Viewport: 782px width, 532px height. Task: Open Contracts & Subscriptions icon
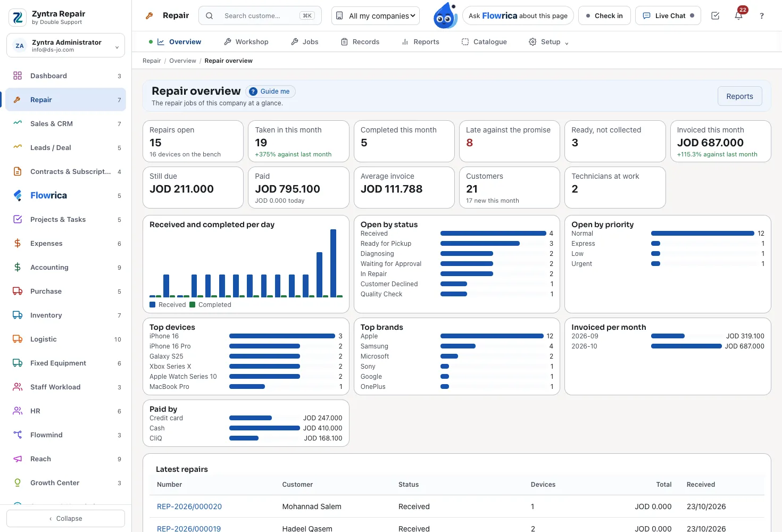click(18, 171)
